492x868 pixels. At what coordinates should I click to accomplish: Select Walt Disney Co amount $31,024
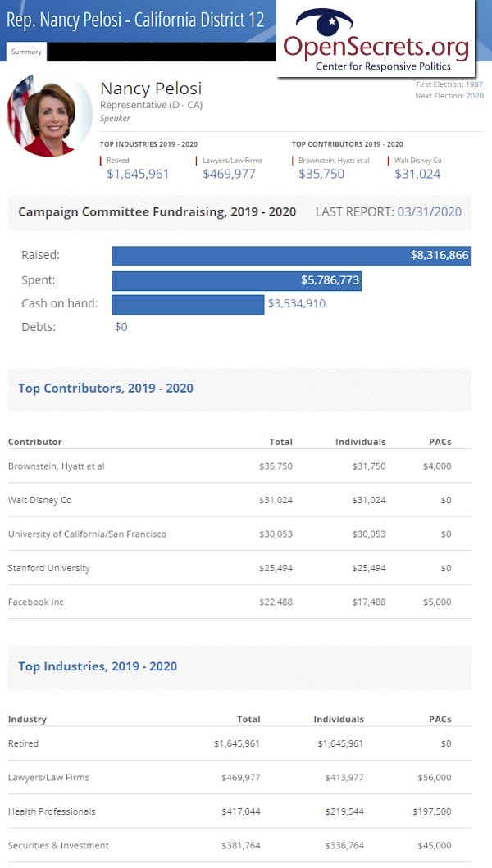(x=417, y=174)
